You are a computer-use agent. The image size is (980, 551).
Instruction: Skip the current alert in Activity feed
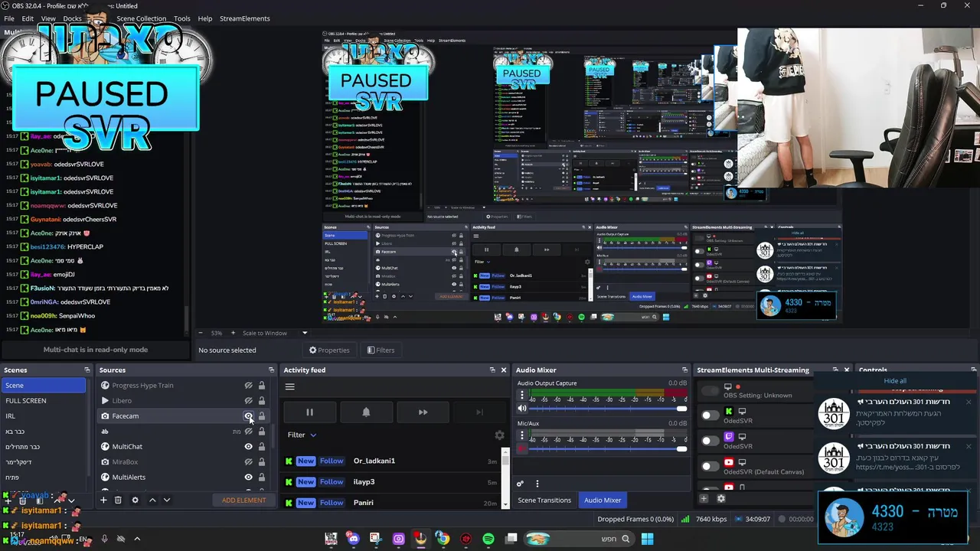pos(423,412)
